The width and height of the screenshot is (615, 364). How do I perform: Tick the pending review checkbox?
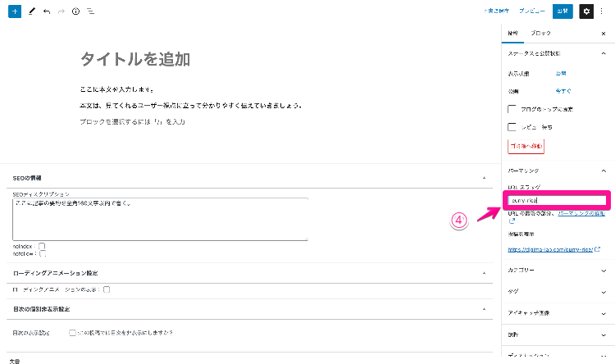(x=512, y=127)
